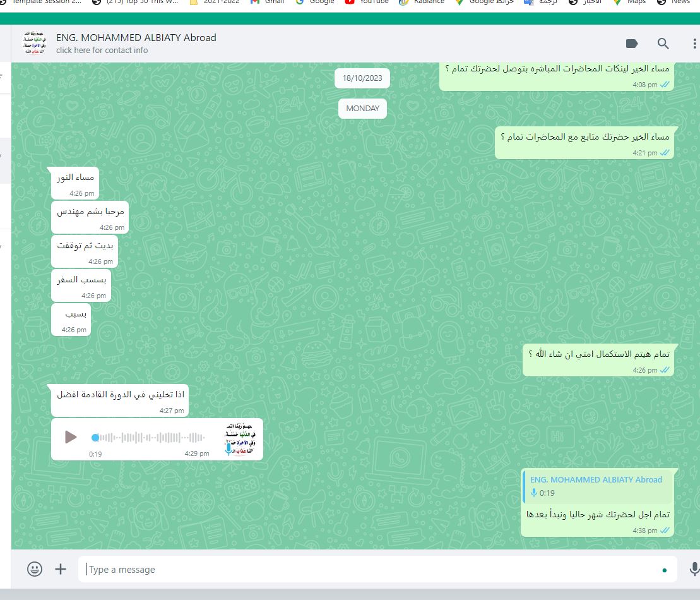Select the message "مساء النور"
The height and width of the screenshot is (600, 700).
75,184
